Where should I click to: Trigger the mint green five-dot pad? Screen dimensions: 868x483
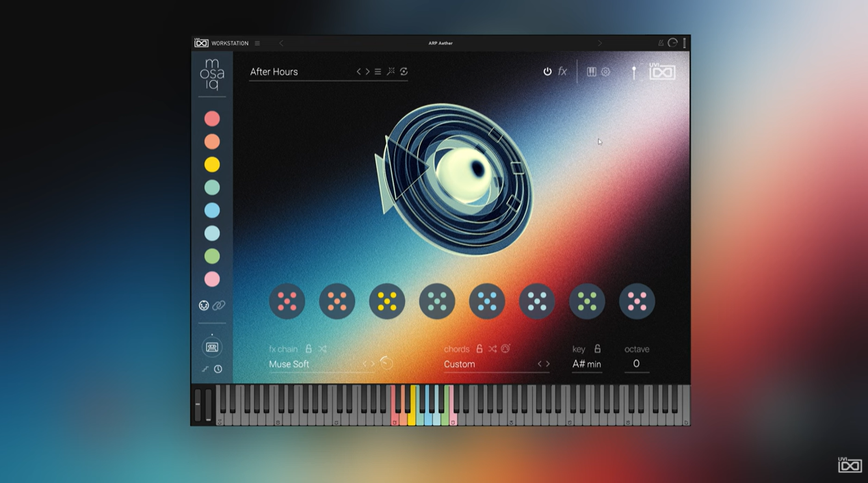[x=437, y=301]
